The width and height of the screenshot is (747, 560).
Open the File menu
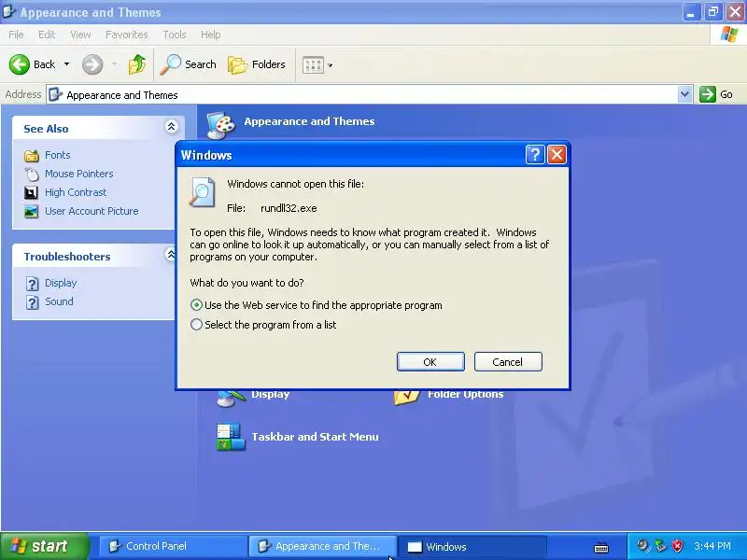point(16,35)
